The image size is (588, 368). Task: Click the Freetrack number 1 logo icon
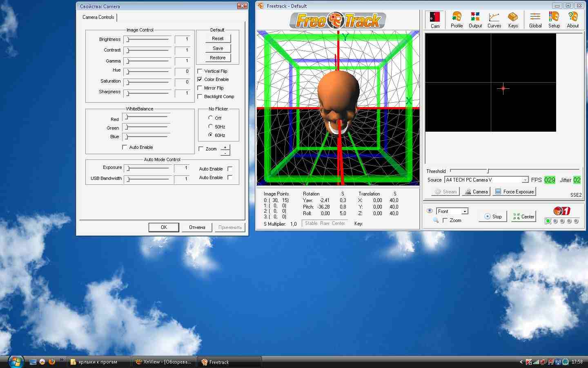point(561,211)
